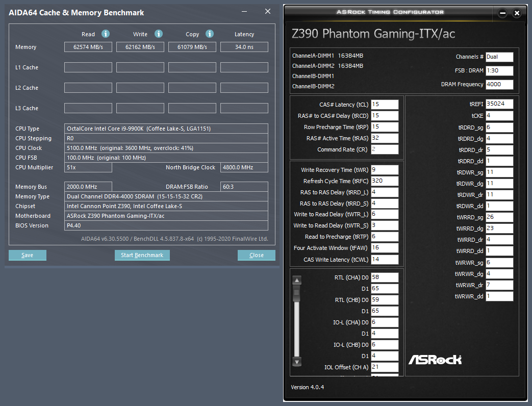Click the Start Benchmark button

142,255
